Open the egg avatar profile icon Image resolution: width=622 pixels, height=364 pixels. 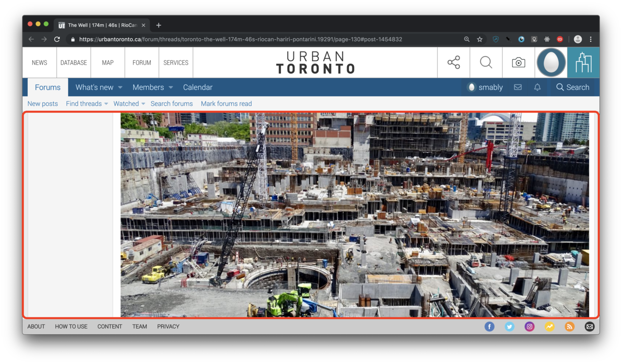click(551, 63)
